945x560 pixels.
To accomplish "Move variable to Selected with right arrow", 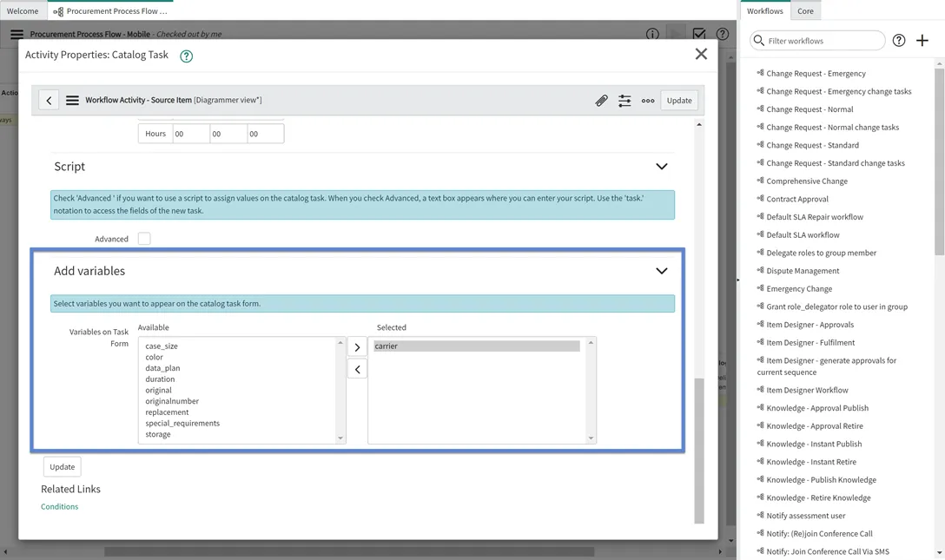I will tap(357, 347).
